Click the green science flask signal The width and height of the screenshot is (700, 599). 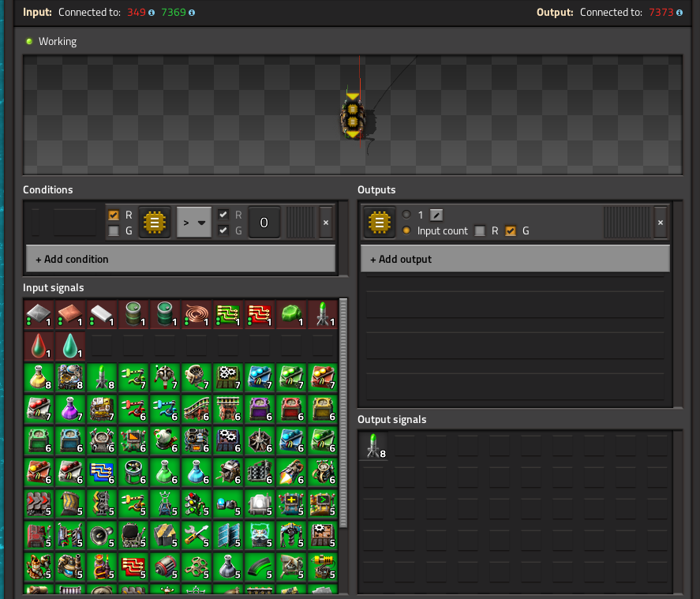coord(165,473)
